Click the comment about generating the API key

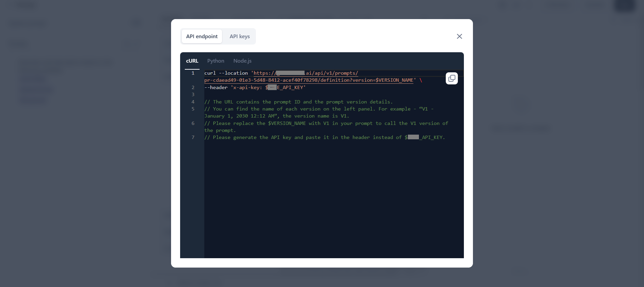[x=302, y=138]
